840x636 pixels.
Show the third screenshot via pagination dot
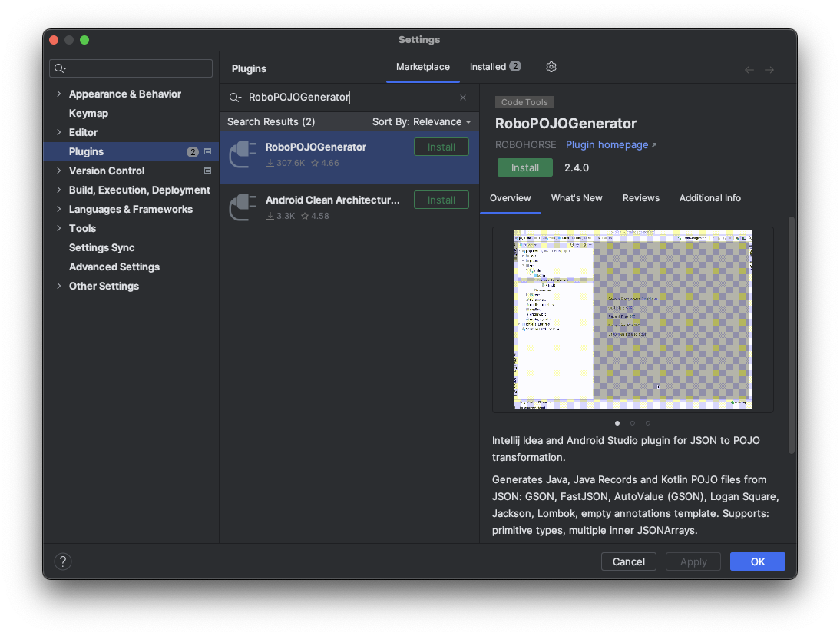pos(648,423)
